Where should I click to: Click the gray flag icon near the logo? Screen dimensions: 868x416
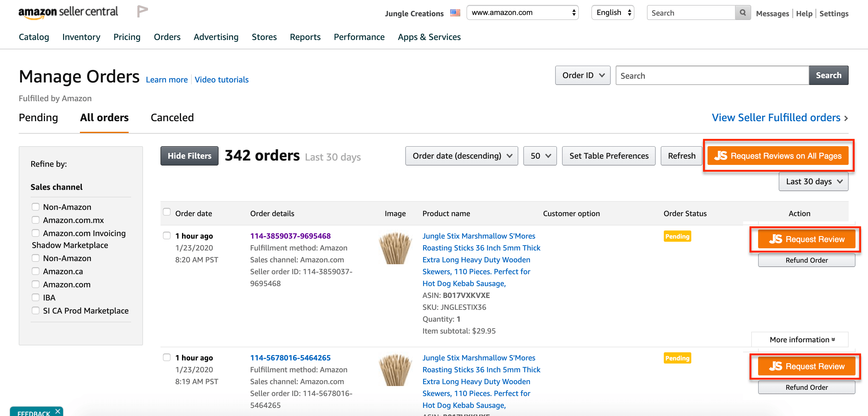pos(142,12)
